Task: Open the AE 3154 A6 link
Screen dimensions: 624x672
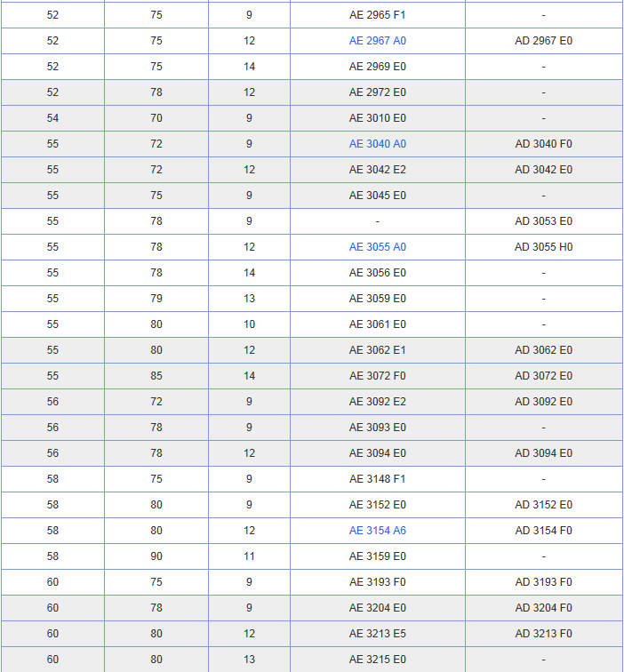Action: pyautogui.click(x=377, y=531)
